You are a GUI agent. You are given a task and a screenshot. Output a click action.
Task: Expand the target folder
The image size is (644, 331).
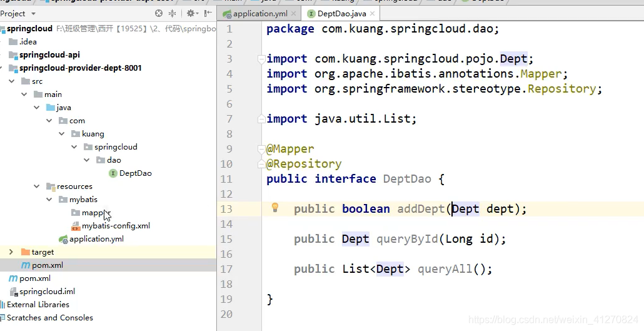click(x=11, y=252)
